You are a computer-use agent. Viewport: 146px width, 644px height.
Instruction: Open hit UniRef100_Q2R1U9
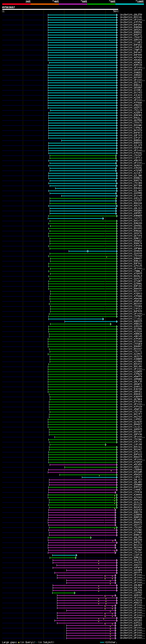point(131,326)
